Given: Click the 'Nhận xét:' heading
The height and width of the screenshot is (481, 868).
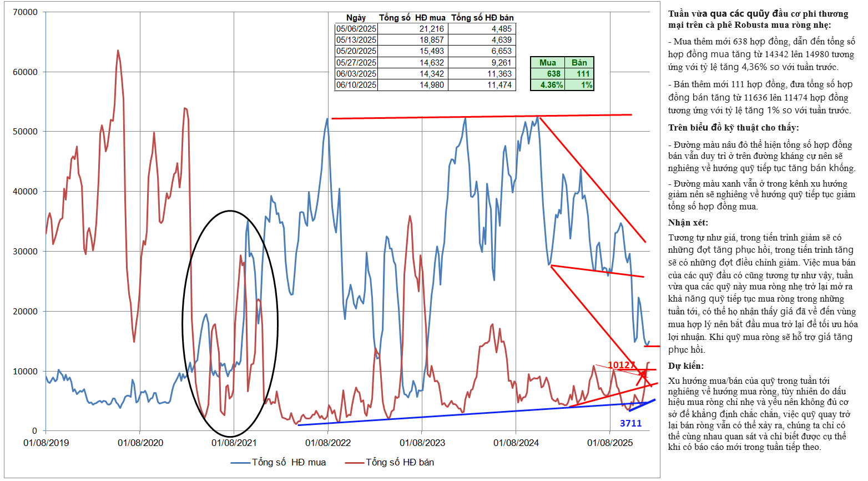Looking at the screenshot, I should 688,223.
